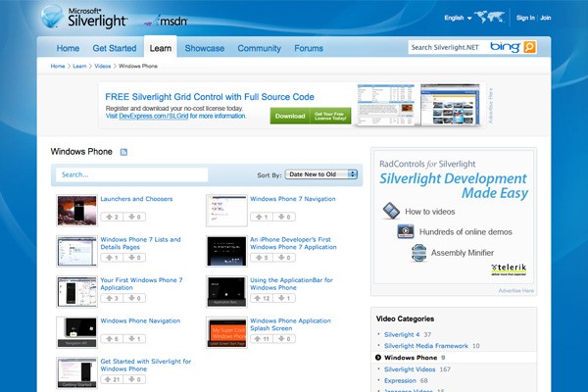The image size is (588, 392).
Task: Open the DevExpress.com/SLGrid link
Action: click(x=154, y=116)
